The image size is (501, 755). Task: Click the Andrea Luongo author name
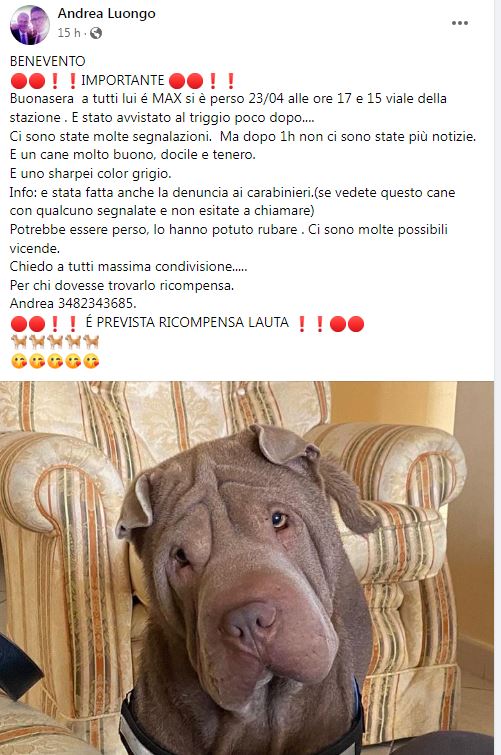point(106,13)
